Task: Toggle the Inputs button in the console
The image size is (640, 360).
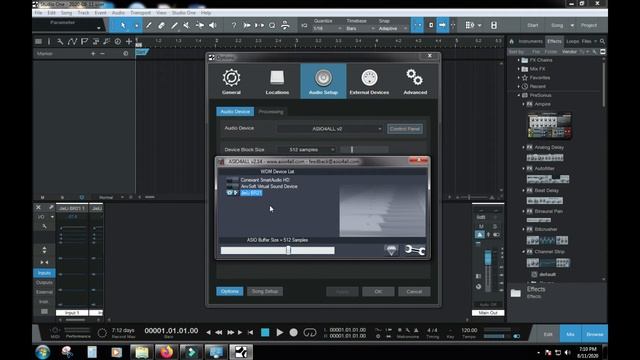Action: pos(44,273)
